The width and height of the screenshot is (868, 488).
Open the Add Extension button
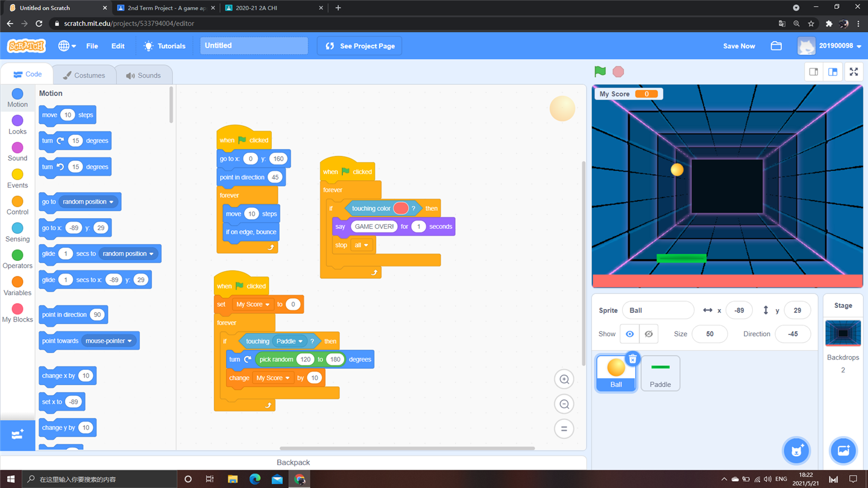pos(17,434)
